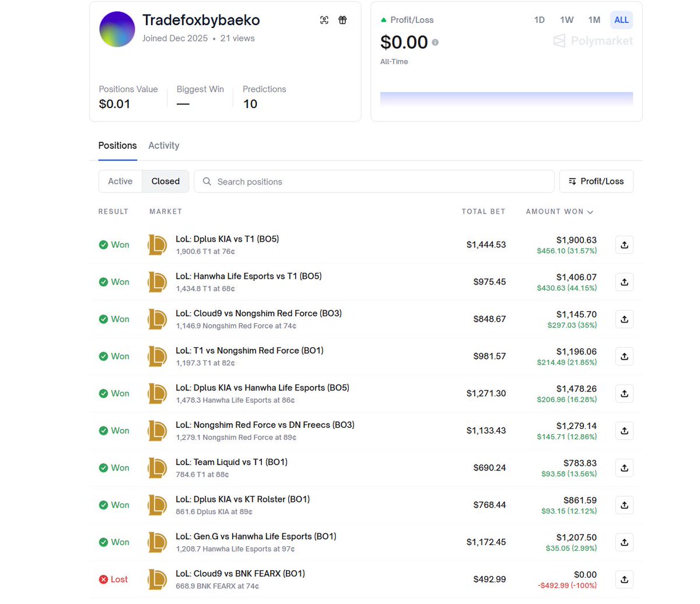Click the $456.10 (31.57%) profit value
Image resolution: width=700 pixels, height=604 pixels.
567,251
